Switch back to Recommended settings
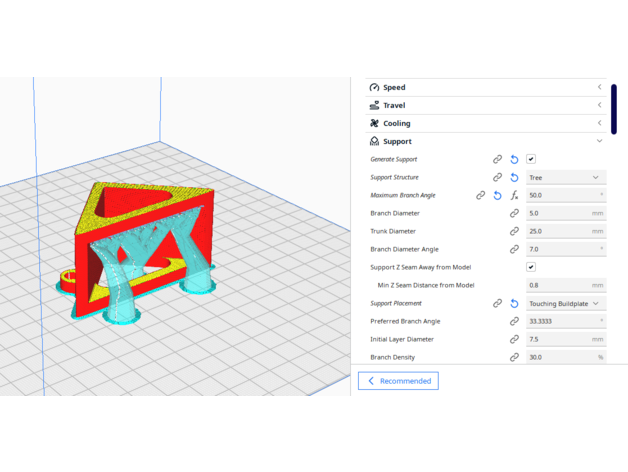628x472 pixels. (398, 381)
